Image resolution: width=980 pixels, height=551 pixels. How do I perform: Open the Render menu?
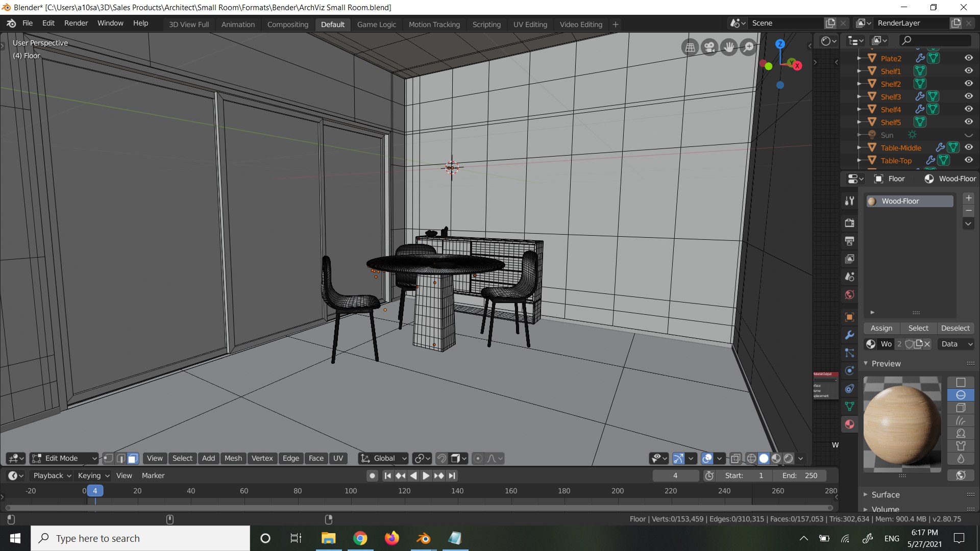(76, 23)
